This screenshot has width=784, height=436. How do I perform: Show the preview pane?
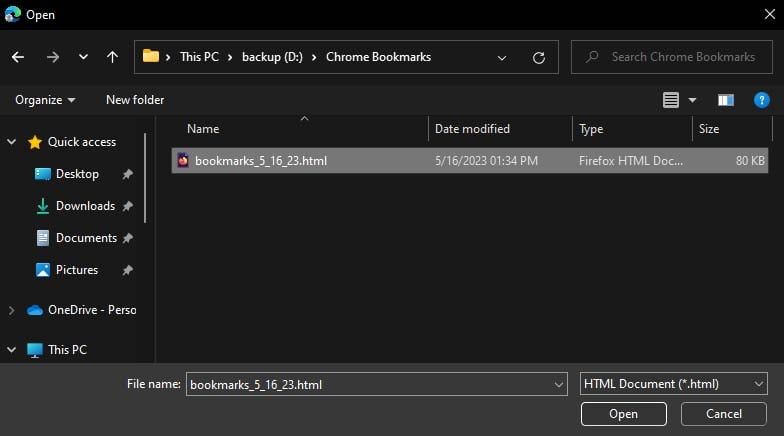click(x=726, y=100)
